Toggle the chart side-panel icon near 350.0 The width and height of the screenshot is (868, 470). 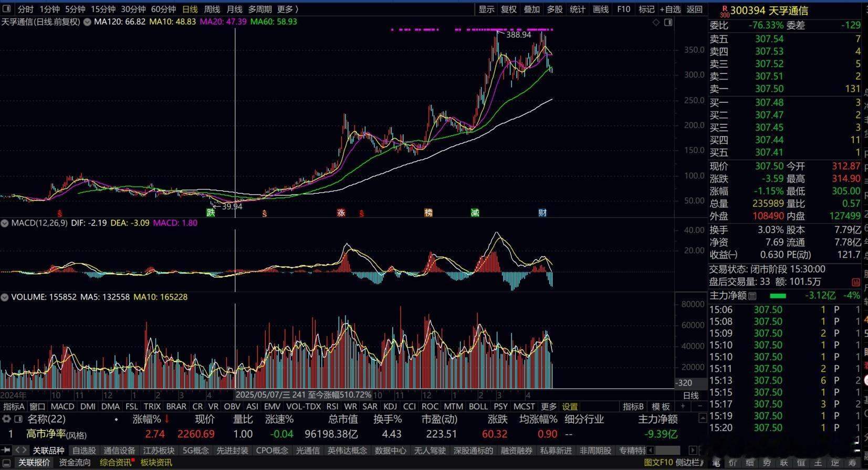coord(668,22)
